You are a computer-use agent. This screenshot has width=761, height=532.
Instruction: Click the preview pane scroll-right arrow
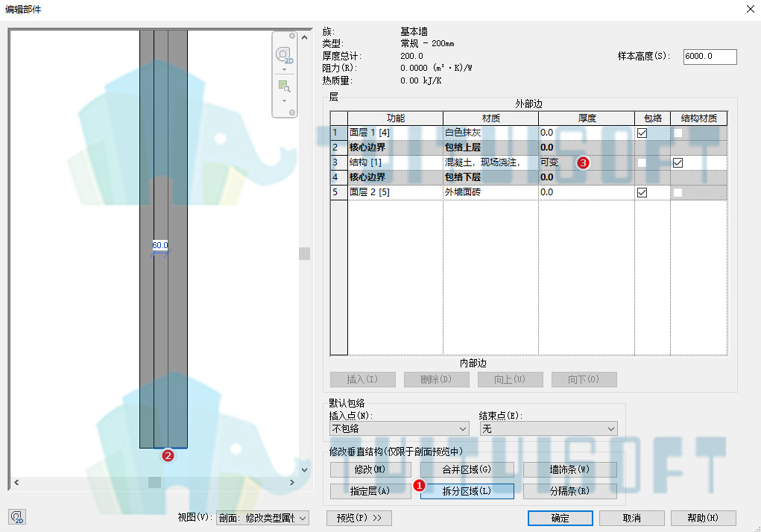[291, 483]
